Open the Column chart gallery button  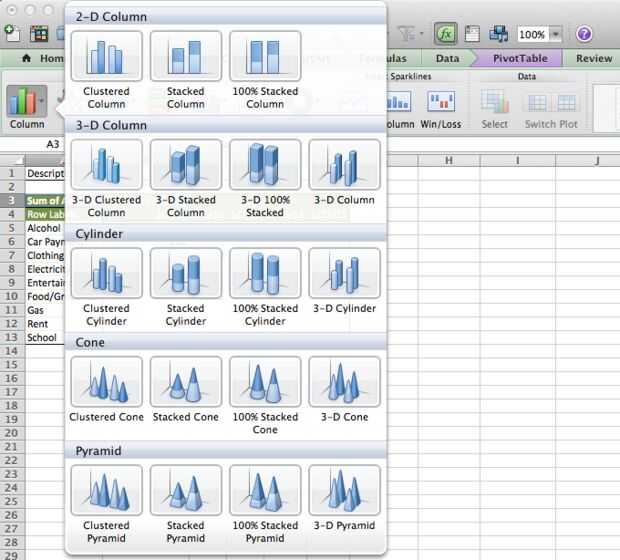coord(27,101)
